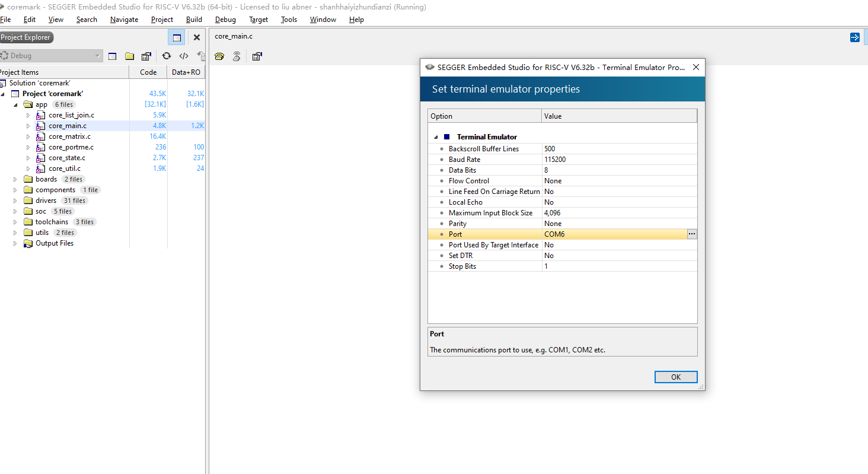Select the Data Bits property row

point(562,170)
